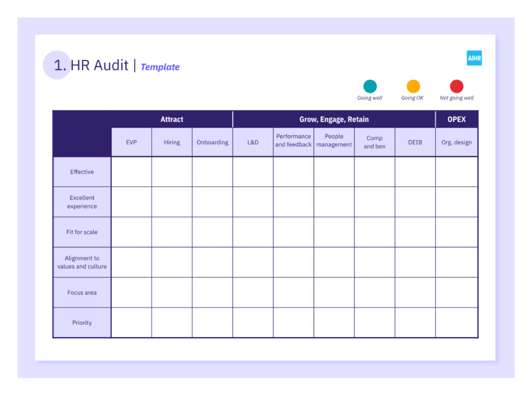Click the numbered circle badge beside the title
Screen dimensions: 532x399
(57, 65)
